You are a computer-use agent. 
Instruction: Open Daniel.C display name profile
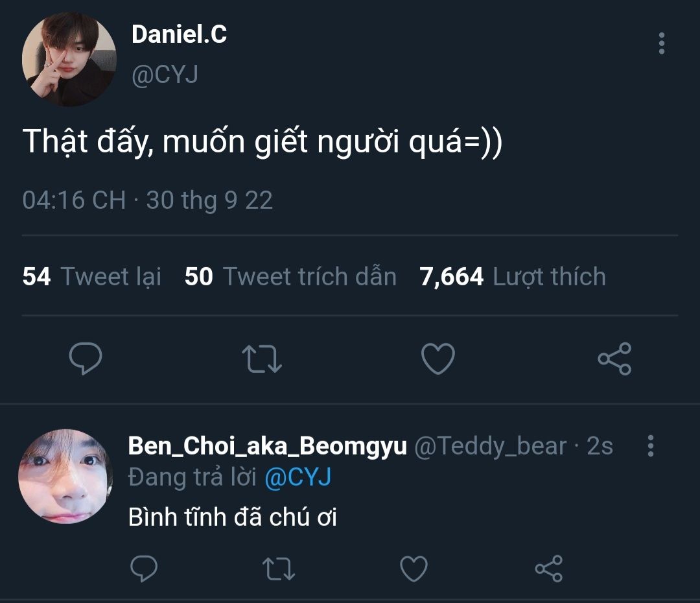pos(179,34)
